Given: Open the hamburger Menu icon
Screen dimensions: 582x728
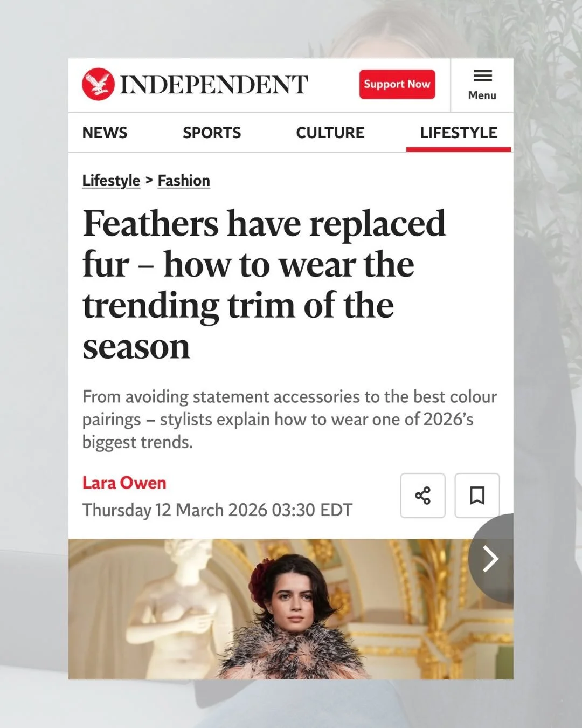Looking at the screenshot, I should tap(482, 76).
